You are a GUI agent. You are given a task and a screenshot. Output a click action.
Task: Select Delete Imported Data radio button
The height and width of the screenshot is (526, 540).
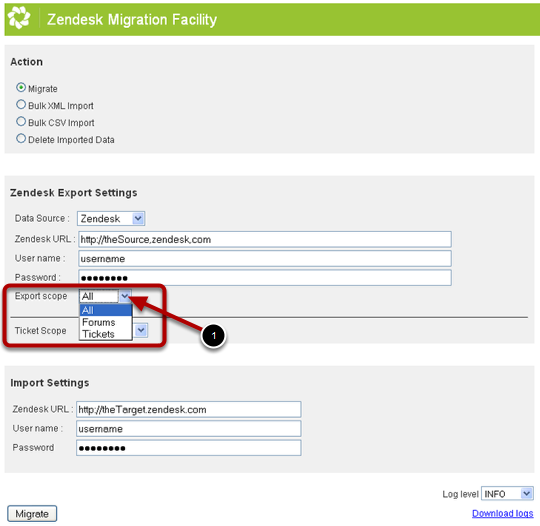click(x=21, y=138)
